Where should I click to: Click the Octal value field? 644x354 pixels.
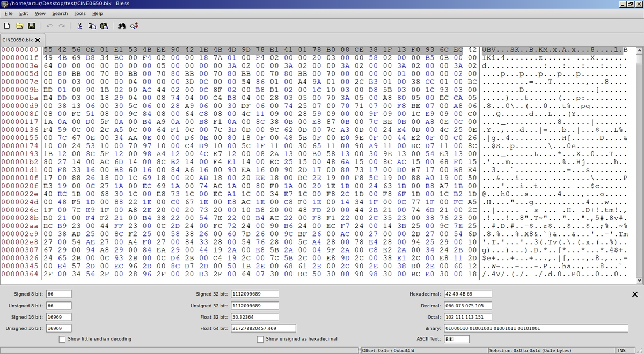pos(467,317)
